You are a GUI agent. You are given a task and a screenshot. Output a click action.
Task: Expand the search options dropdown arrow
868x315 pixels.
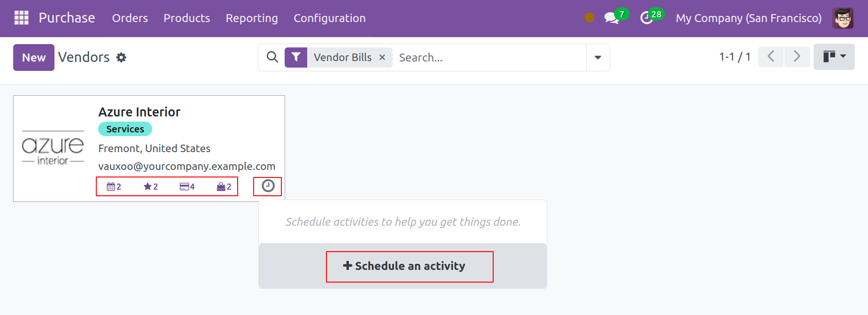[598, 57]
